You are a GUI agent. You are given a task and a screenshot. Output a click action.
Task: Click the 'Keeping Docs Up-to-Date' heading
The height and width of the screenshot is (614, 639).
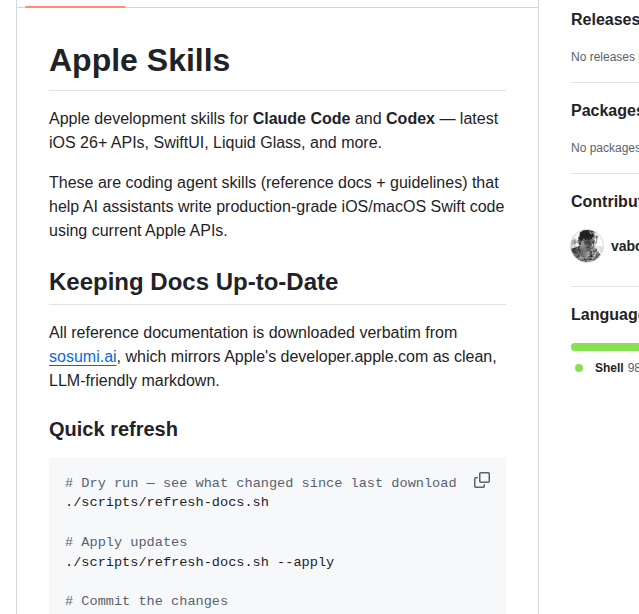(x=194, y=282)
